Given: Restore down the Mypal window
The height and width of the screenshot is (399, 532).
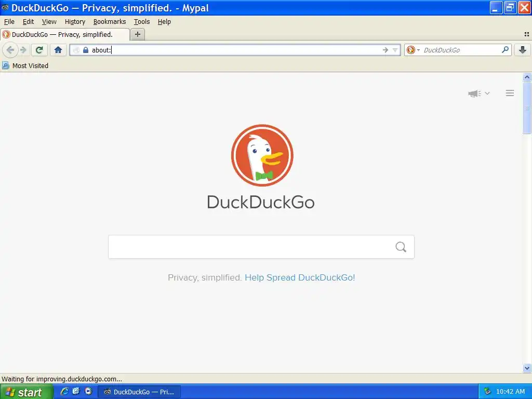Looking at the screenshot, I should click(x=510, y=8).
